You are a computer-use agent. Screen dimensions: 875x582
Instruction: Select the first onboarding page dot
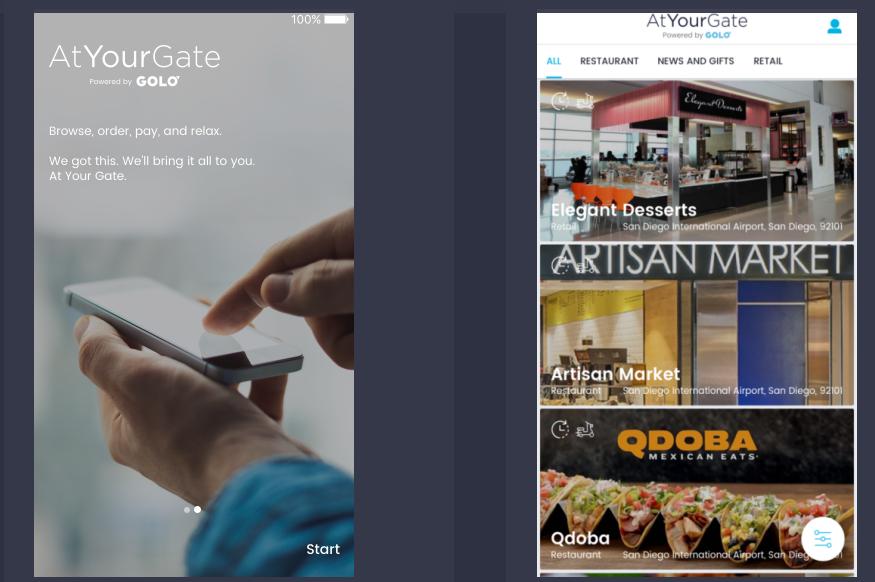pos(187,509)
